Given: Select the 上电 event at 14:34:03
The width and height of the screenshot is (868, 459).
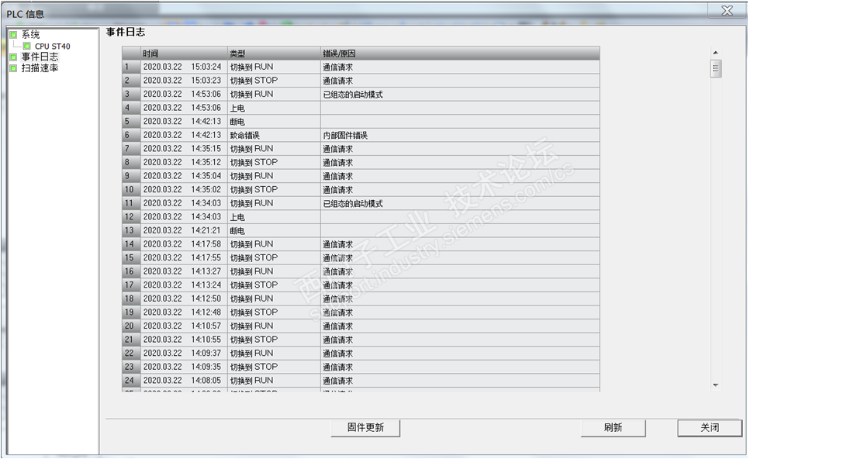Looking at the screenshot, I should click(237, 217).
